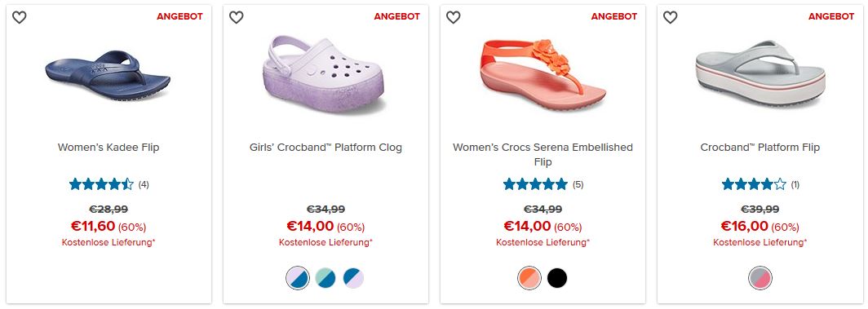Screen dimensions: 868x309
Task: Pick the blue and lavender third clog swatch
Action: 353,278
